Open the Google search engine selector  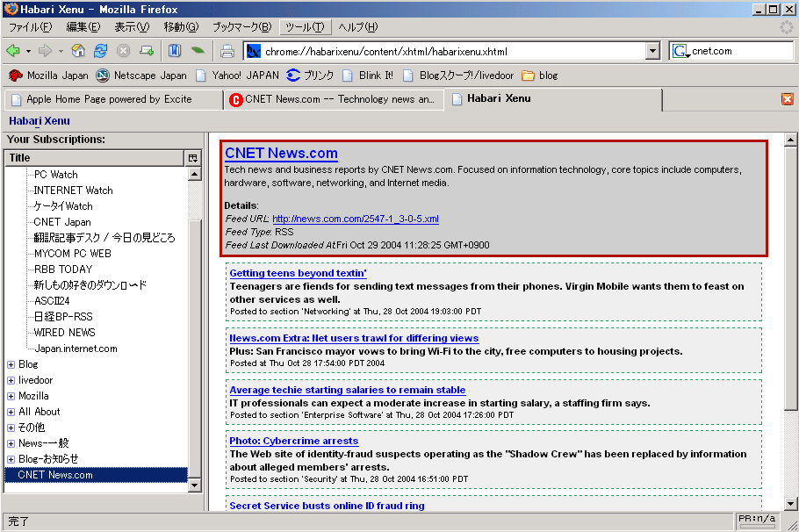[680, 51]
